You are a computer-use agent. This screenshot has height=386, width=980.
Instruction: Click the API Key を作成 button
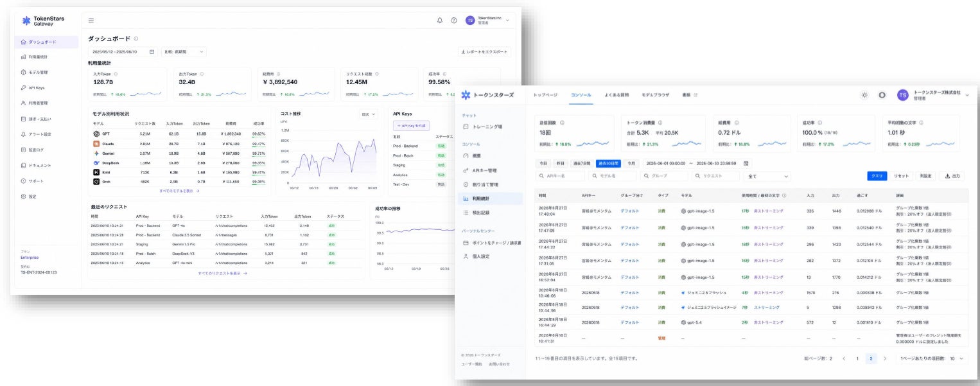[x=412, y=125]
